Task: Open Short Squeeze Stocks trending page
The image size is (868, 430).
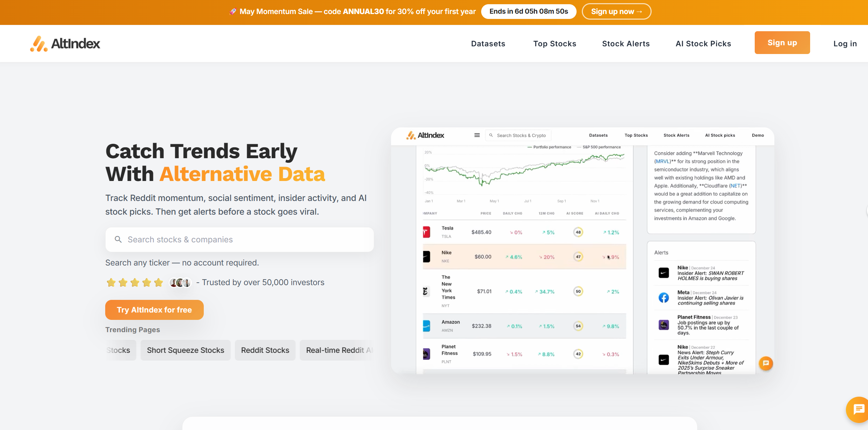Action: (x=186, y=350)
